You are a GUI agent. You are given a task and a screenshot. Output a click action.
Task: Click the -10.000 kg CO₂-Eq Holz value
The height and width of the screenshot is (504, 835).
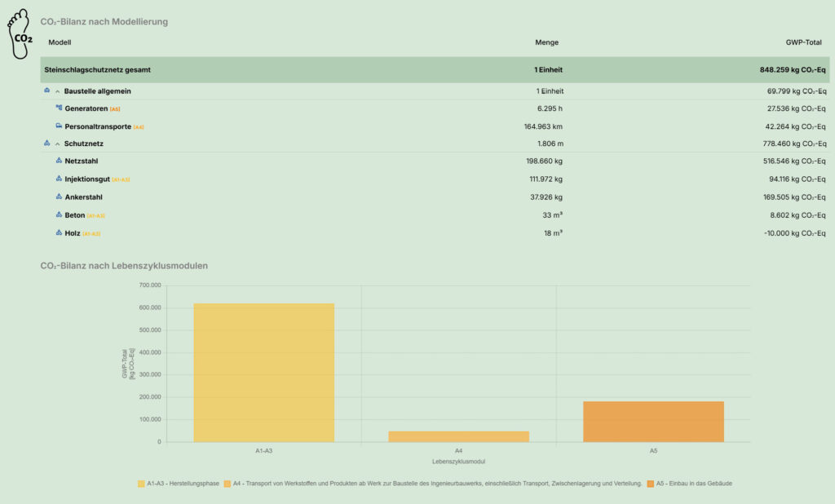pos(794,233)
